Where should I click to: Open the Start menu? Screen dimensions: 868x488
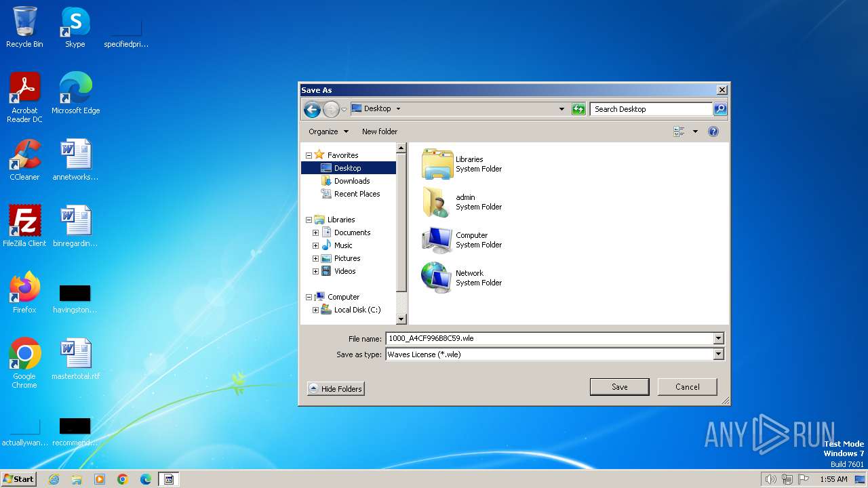(x=19, y=479)
